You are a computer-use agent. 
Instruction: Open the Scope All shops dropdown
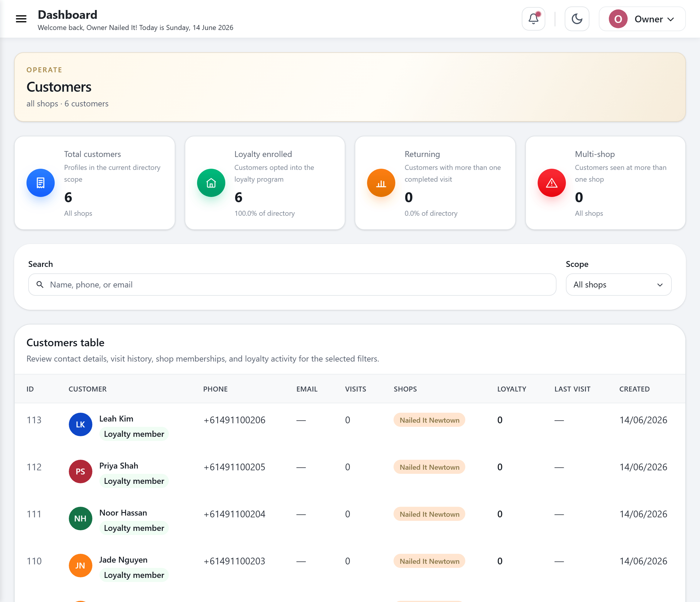(619, 285)
